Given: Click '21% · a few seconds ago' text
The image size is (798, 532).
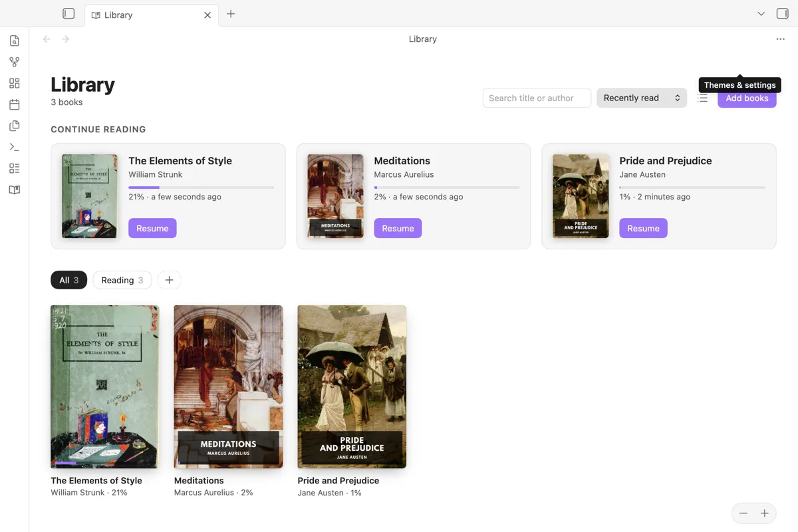Looking at the screenshot, I should [175, 197].
